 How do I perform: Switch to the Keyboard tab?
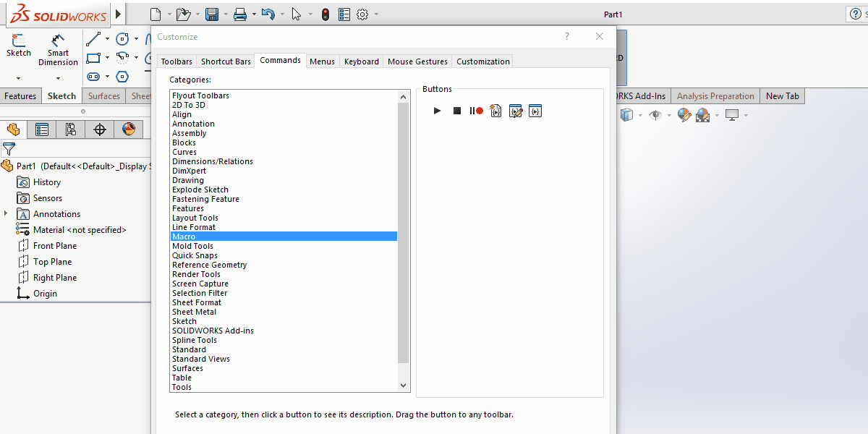pyautogui.click(x=362, y=61)
